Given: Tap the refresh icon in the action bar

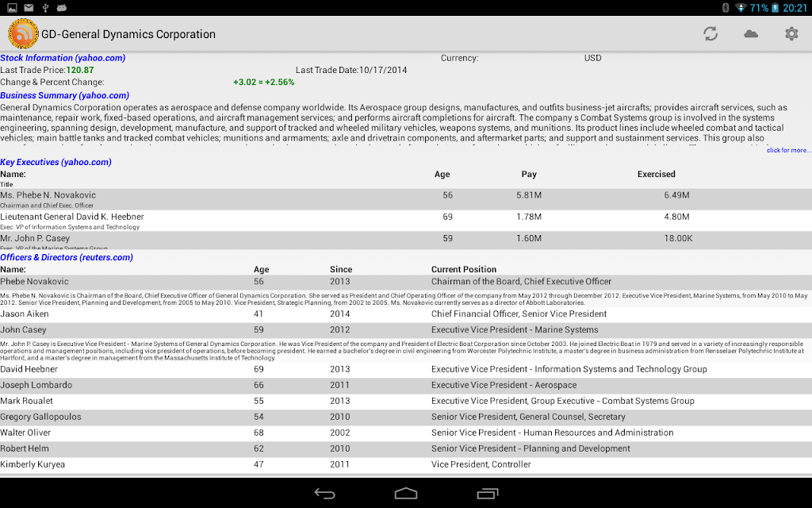Looking at the screenshot, I should click(710, 33).
